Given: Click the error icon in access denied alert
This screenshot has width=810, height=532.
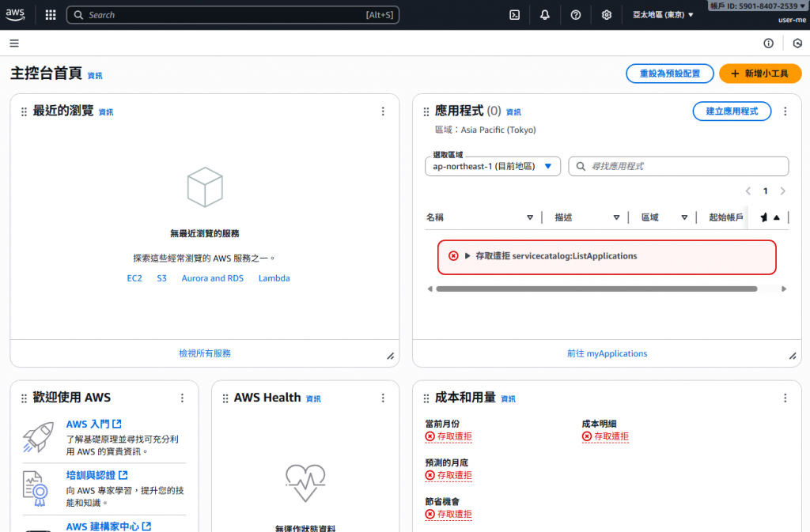Looking at the screenshot, I should (x=453, y=256).
